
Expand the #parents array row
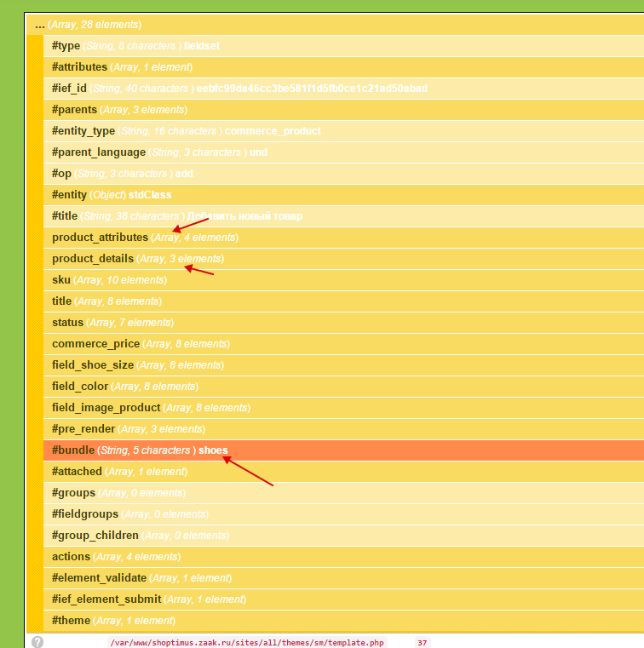click(74, 110)
